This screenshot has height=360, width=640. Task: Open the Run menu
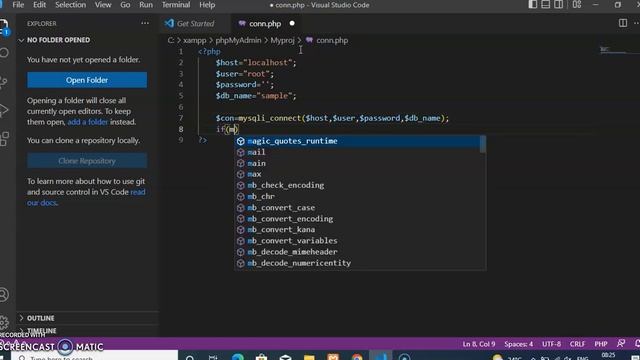coord(146,5)
